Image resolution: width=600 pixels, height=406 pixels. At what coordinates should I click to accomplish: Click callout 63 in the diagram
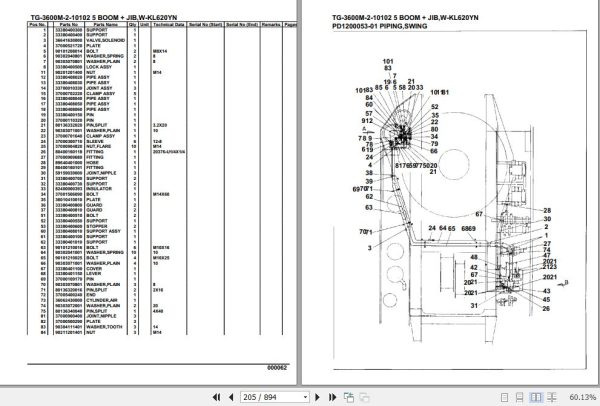369,207
